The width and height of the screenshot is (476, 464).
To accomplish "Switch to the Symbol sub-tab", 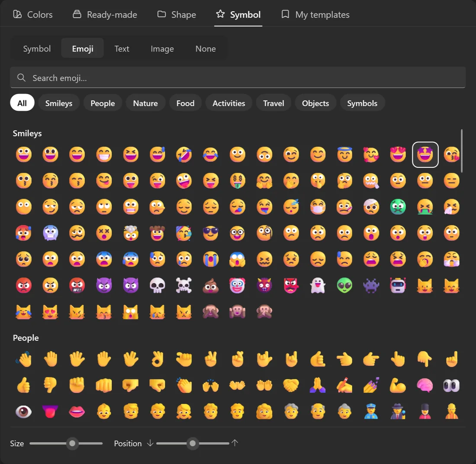I will (37, 48).
